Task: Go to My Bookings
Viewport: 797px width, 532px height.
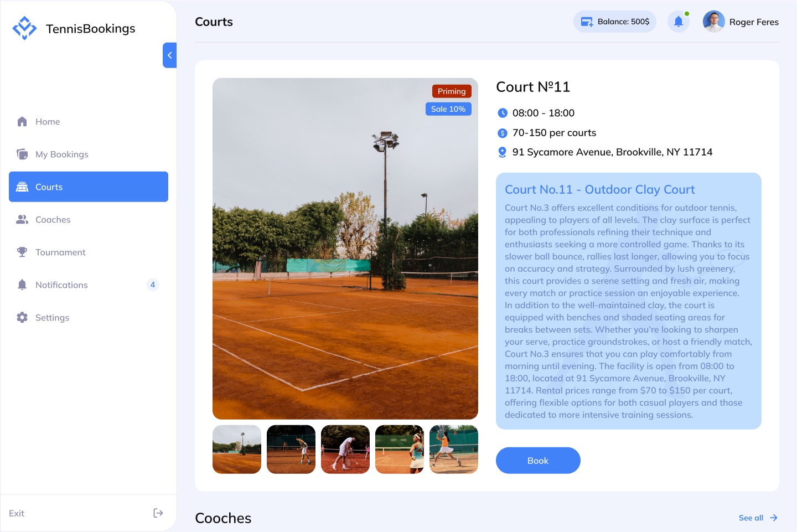Action: tap(89, 154)
